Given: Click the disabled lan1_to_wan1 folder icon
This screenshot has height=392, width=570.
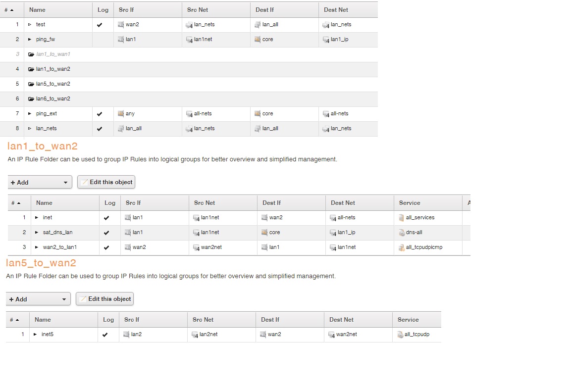Looking at the screenshot, I should [x=31, y=54].
